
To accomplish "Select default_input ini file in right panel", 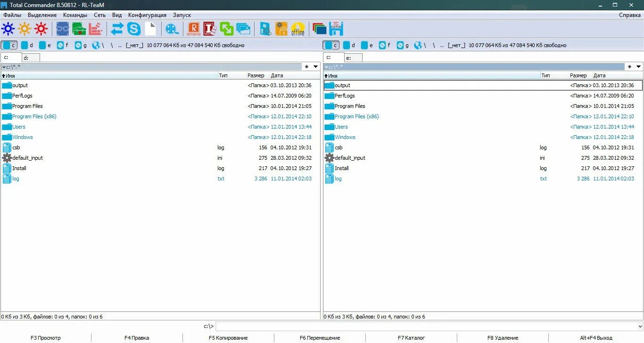I will pyautogui.click(x=483, y=158).
